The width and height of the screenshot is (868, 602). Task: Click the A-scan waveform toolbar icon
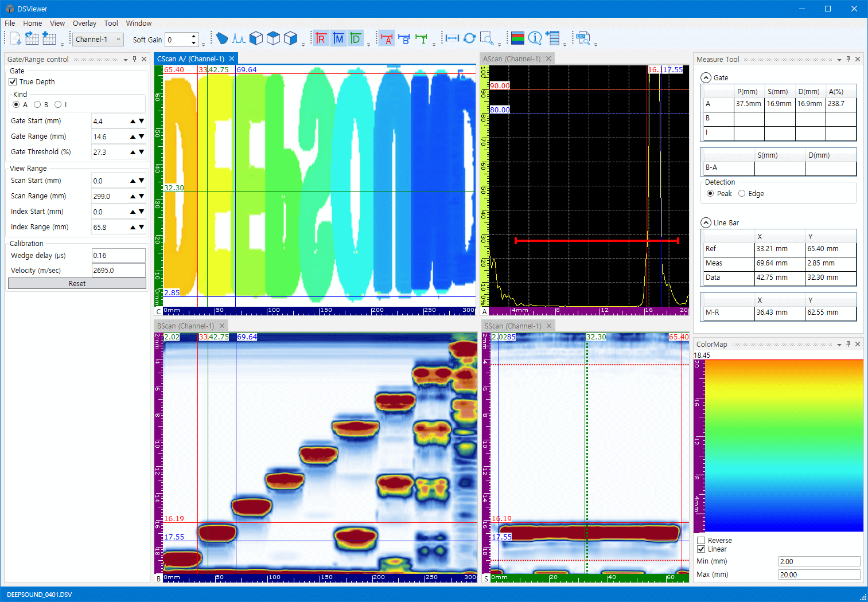(239, 38)
